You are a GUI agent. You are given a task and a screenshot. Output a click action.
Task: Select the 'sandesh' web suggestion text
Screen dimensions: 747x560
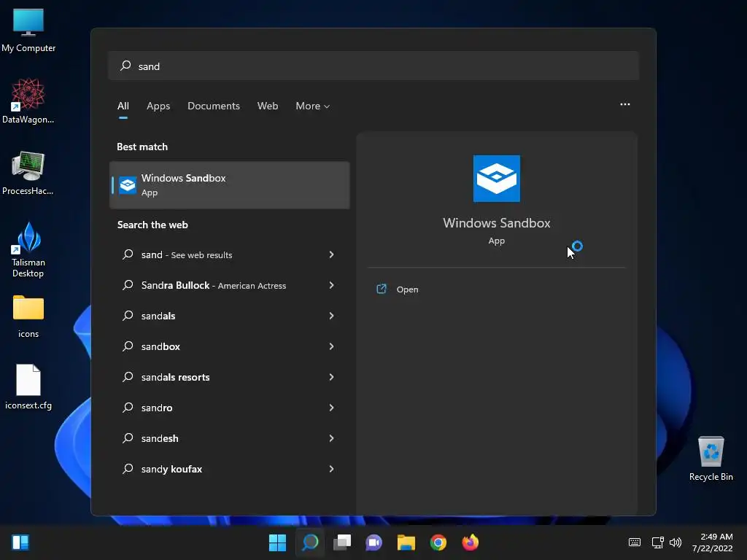(x=160, y=438)
